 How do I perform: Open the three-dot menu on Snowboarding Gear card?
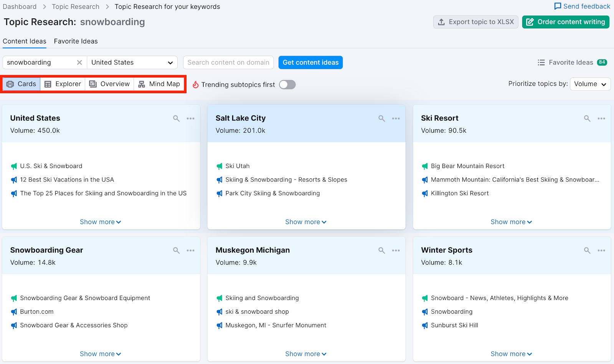coord(191,250)
